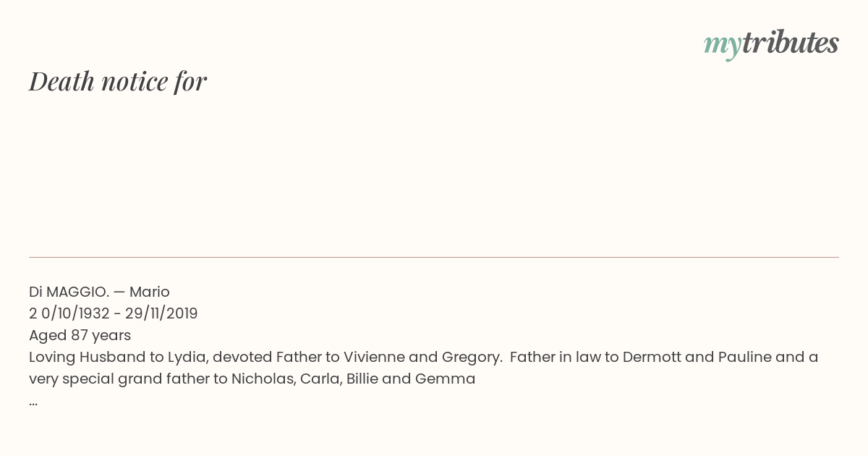Select the date 29/11/2019
The height and width of the screenshot is (456, 868).
[x=161, y=313]
